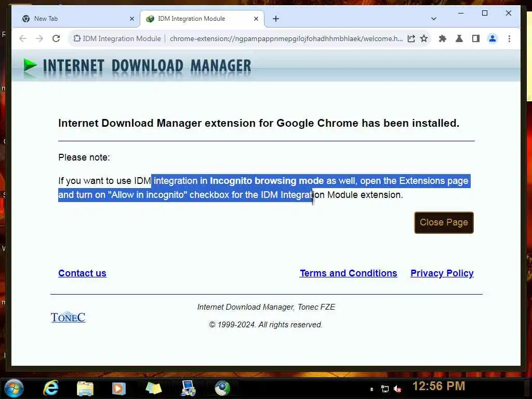Viewport: 532px width, 399px height.
Task: Click the chrome-extension URL in address bar
Action: tap(286, 38)
